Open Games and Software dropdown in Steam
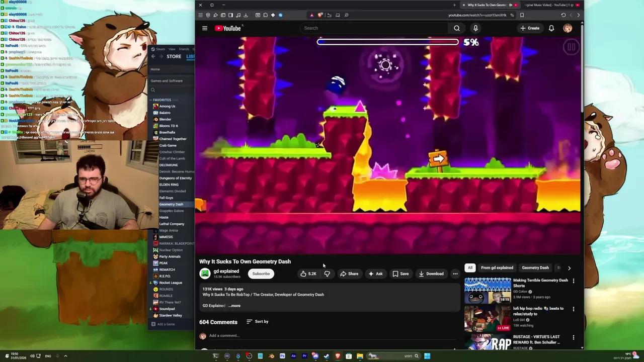This screenshot has height=362, width=644. [171, 80]
